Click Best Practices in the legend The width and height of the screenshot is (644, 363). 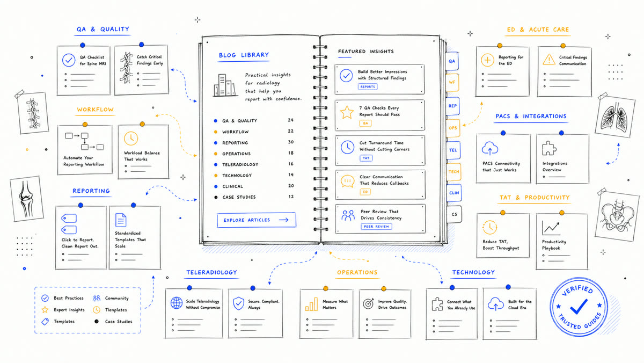[62, 298]
